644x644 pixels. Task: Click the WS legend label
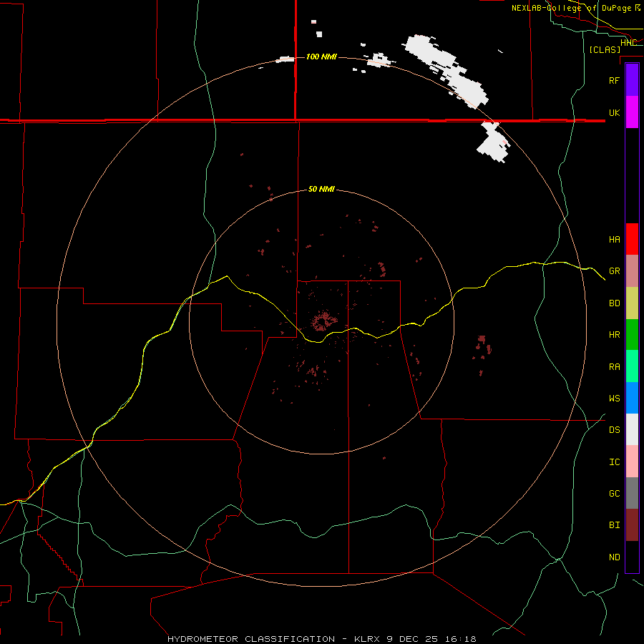[614, 398]
